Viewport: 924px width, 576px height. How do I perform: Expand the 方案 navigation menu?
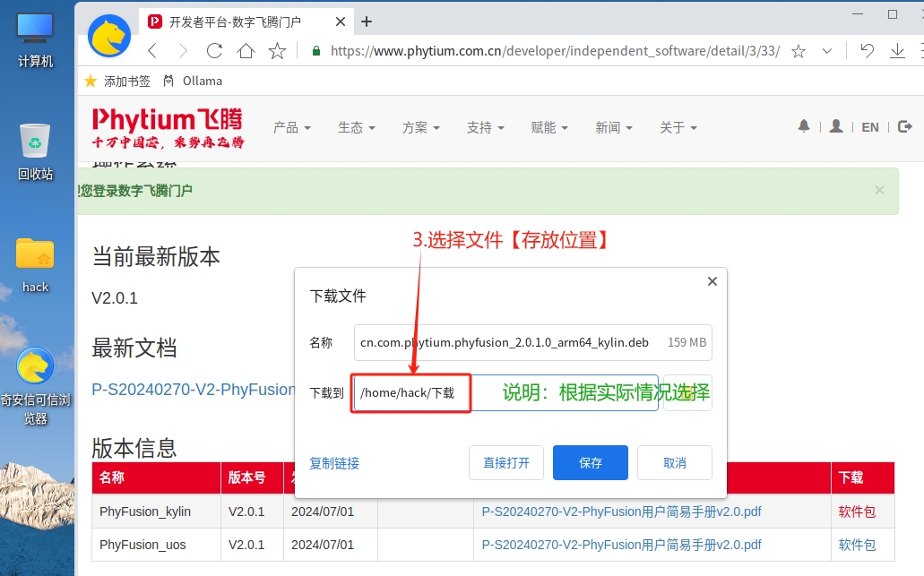tap(420, 128)
